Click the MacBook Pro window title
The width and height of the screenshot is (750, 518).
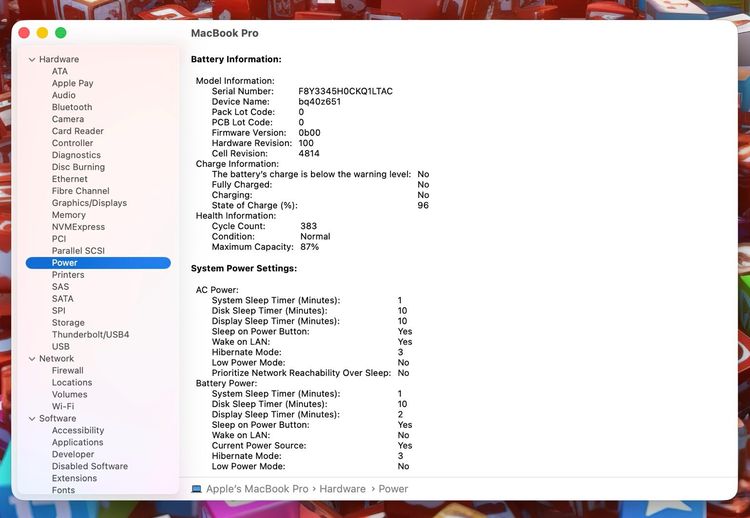coord(225,33)
